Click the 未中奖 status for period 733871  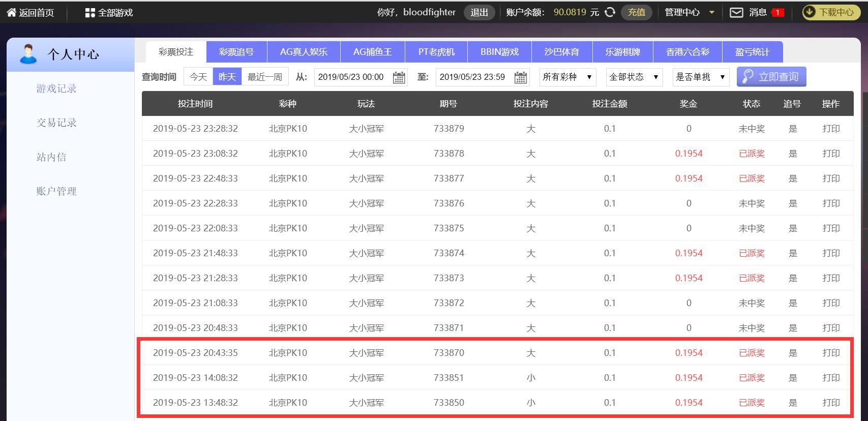(x=752, y=328)
